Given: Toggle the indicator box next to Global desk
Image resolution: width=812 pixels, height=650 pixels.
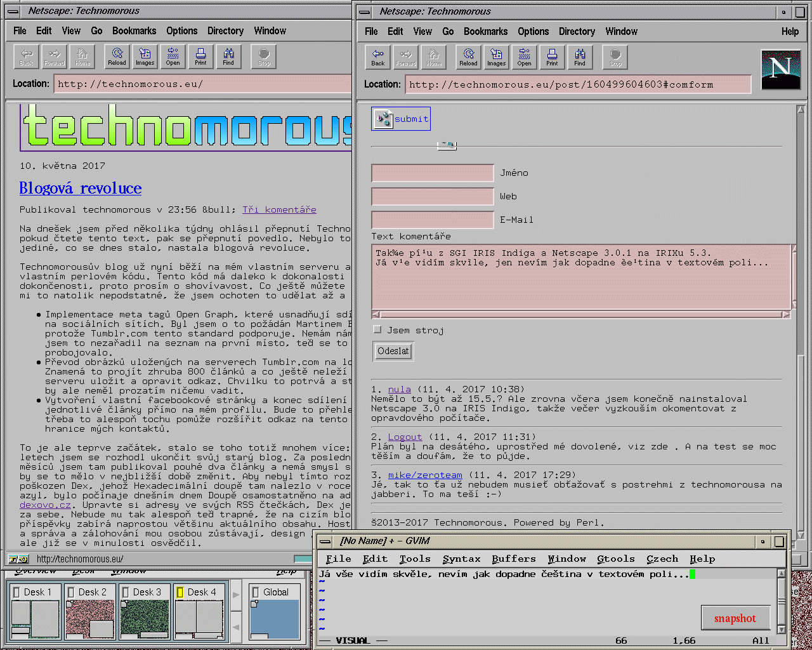Looking at the screenshot, I should point(255,592).
